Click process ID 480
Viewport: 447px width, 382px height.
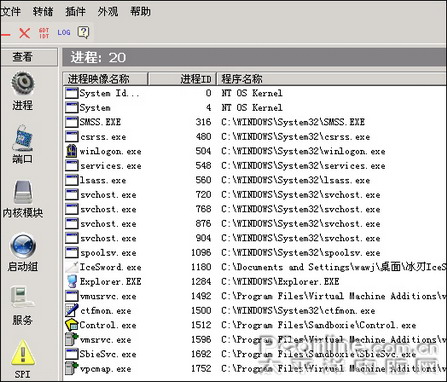pos(203,137)
